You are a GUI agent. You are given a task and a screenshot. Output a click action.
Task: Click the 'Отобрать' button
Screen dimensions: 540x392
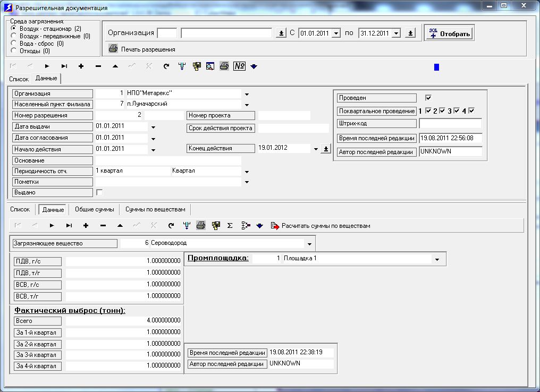pos(449,33)
